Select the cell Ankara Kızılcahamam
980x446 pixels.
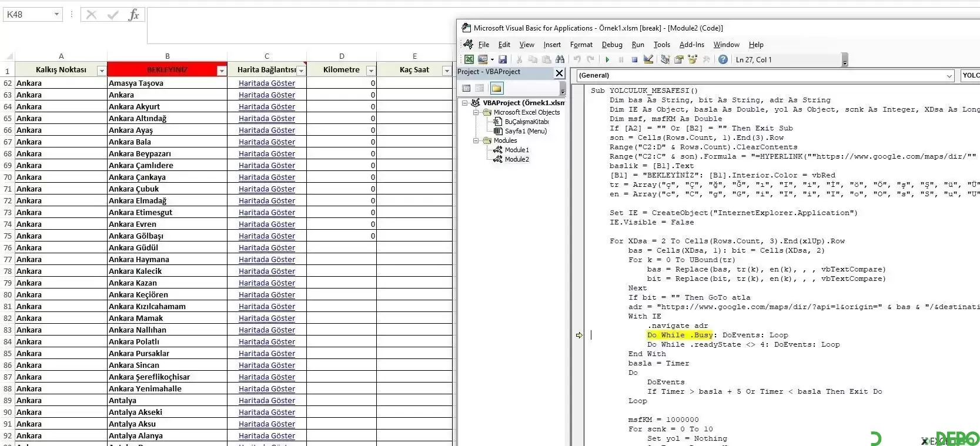[167, 306]
